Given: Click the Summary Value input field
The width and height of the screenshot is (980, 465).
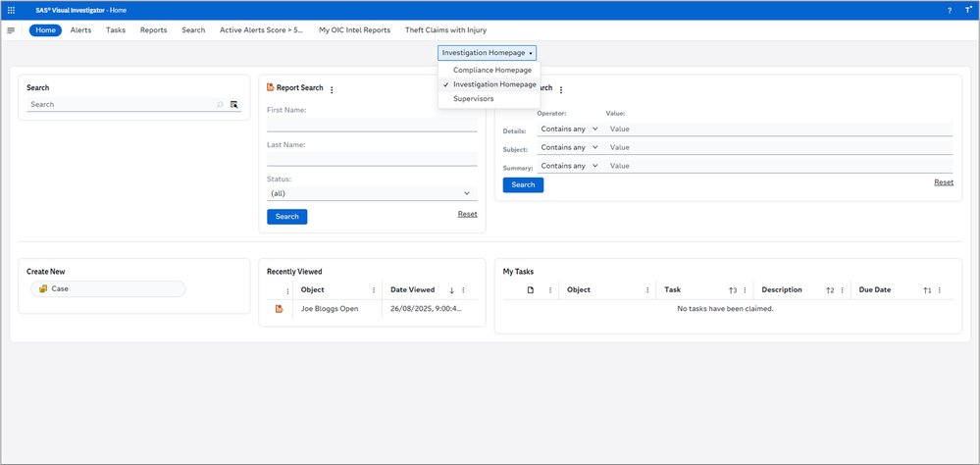Looking at the screenshot, I should point(779,166).
